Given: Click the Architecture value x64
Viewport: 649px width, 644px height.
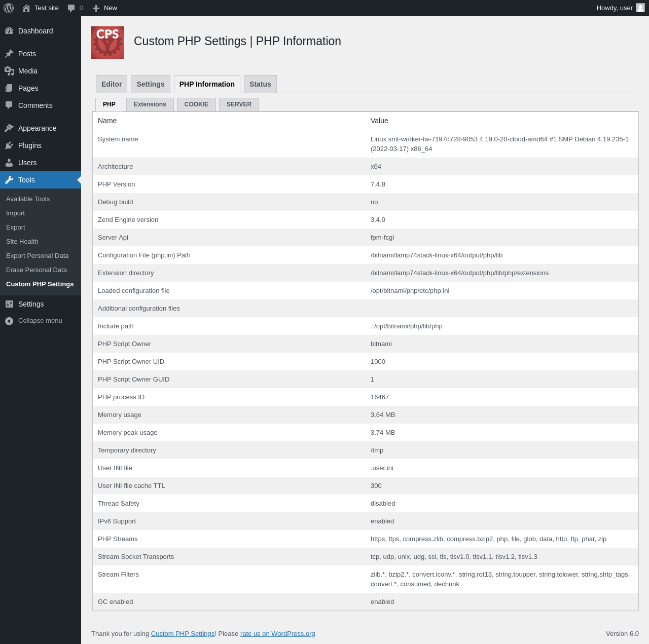Looking at the screenshot, I should 376,167.
